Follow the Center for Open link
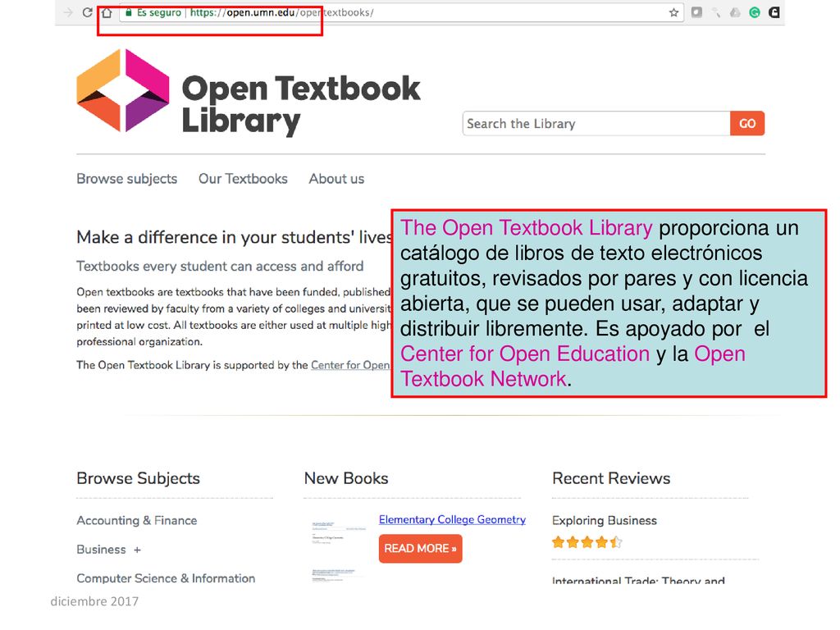The height and width of the screenshot is (630, 840). tap(351, 365)
